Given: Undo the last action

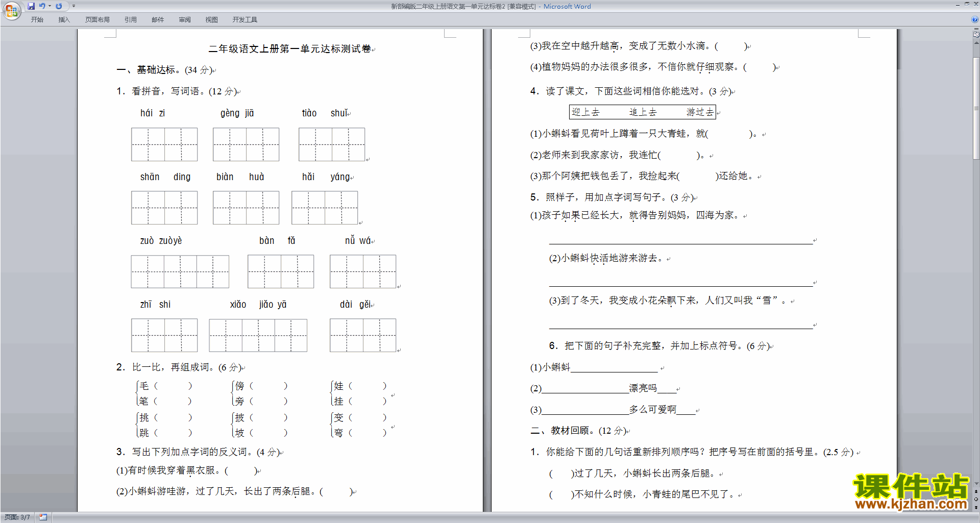Looking at the screenshot, I should [x=42, y=6].
